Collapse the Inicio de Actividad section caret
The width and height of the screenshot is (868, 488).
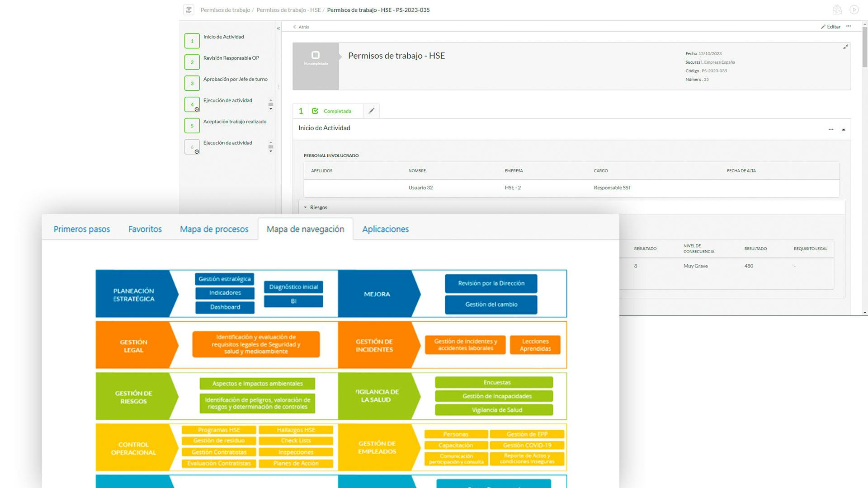click(x=844, y=129)
